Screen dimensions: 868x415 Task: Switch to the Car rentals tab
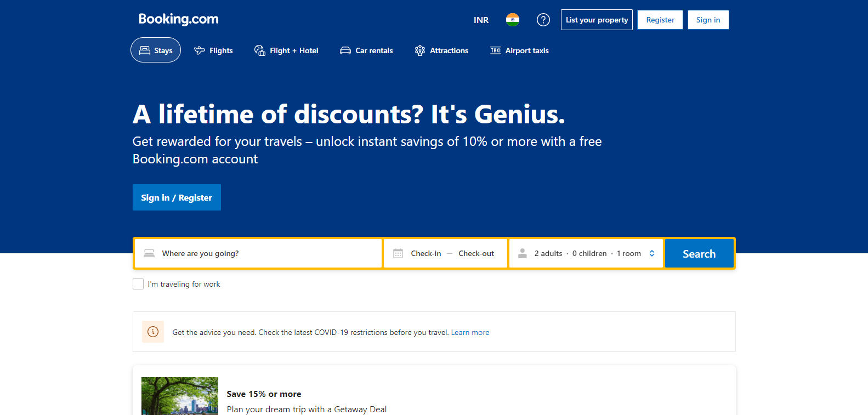[366, 50]
